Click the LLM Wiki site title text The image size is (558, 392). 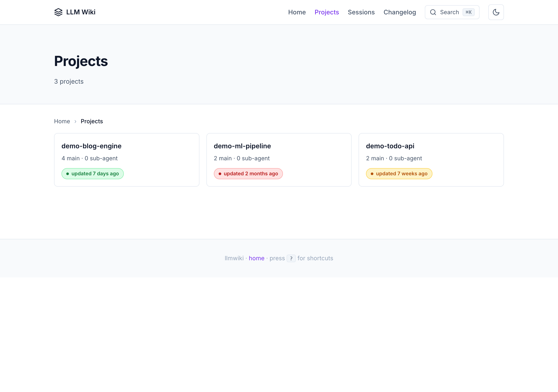tap(81, 12)
